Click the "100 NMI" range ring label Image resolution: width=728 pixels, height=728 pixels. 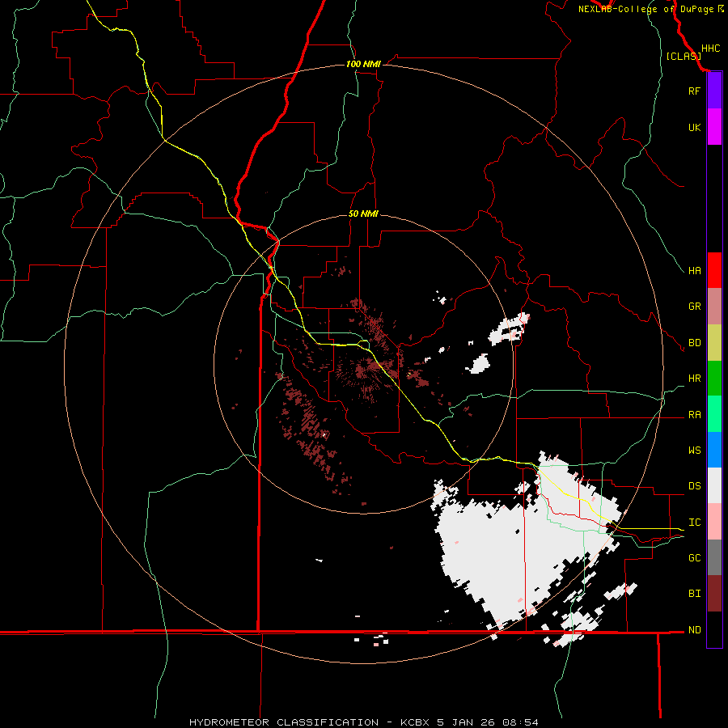(363, 64)
